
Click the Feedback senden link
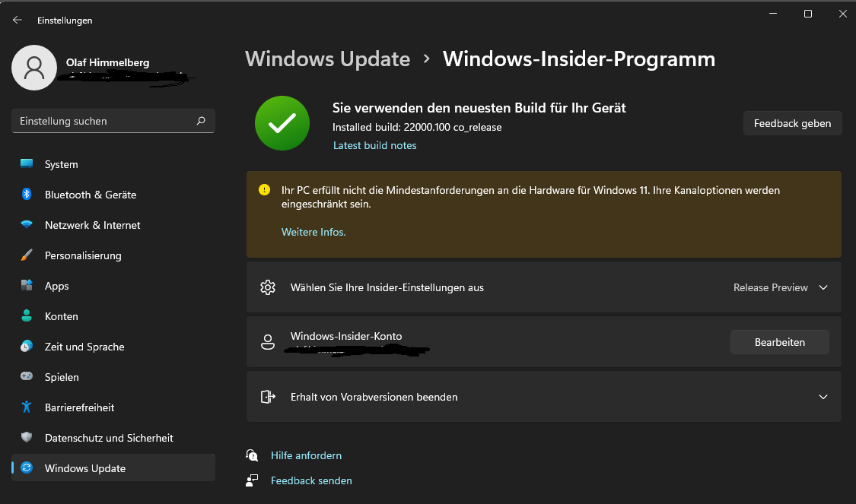point(311,480)
